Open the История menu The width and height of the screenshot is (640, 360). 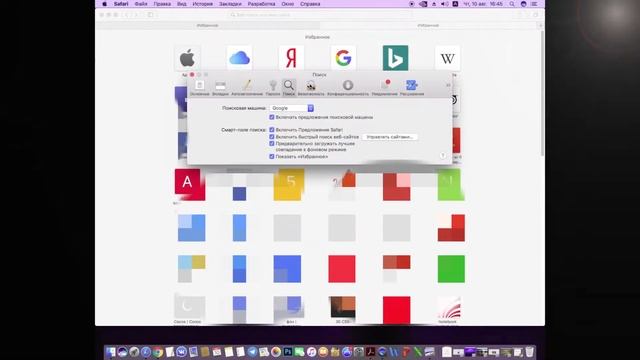202,4
